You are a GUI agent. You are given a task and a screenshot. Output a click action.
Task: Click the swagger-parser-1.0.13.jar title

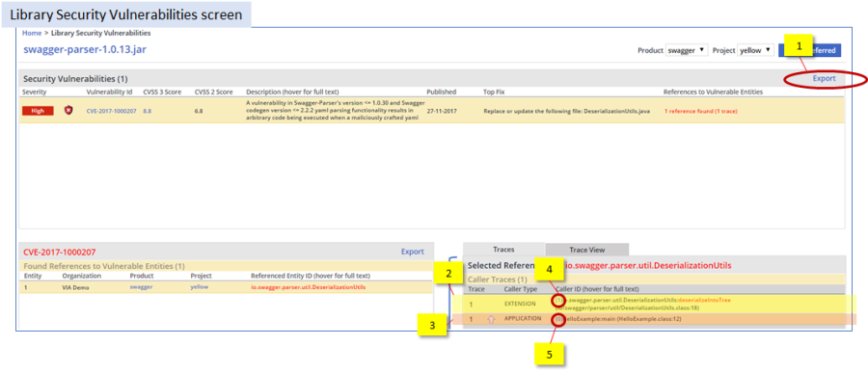[x=85, y=49]
